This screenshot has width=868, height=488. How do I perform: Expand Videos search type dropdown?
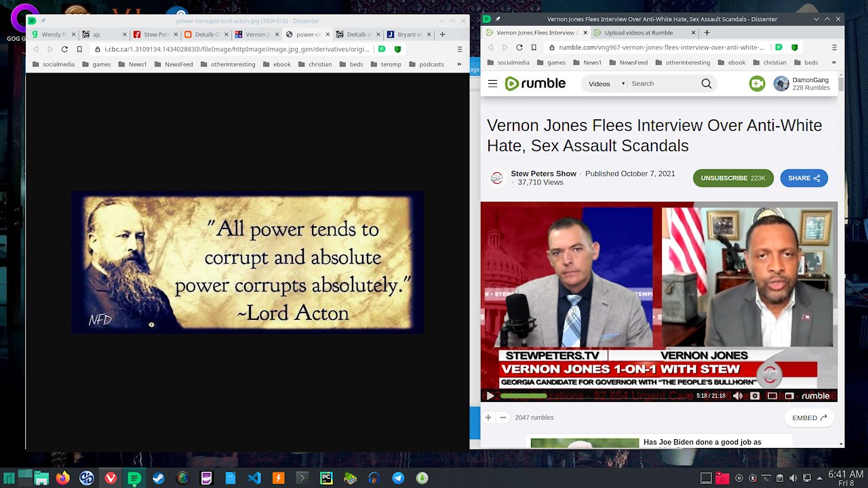(x=606, y=83)
